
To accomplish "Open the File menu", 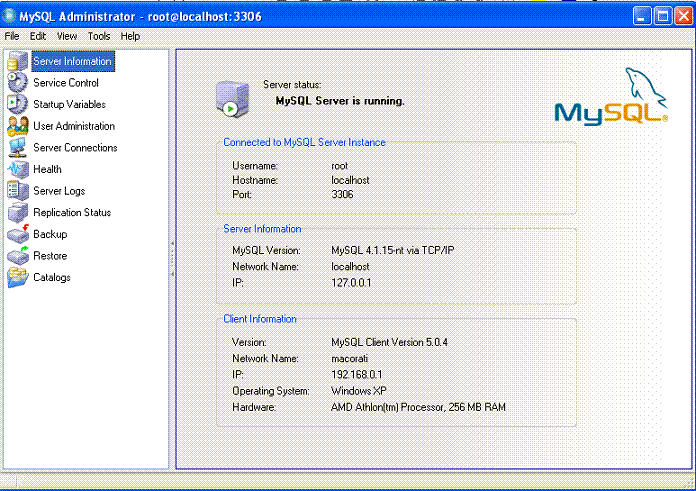I will 12,36.
